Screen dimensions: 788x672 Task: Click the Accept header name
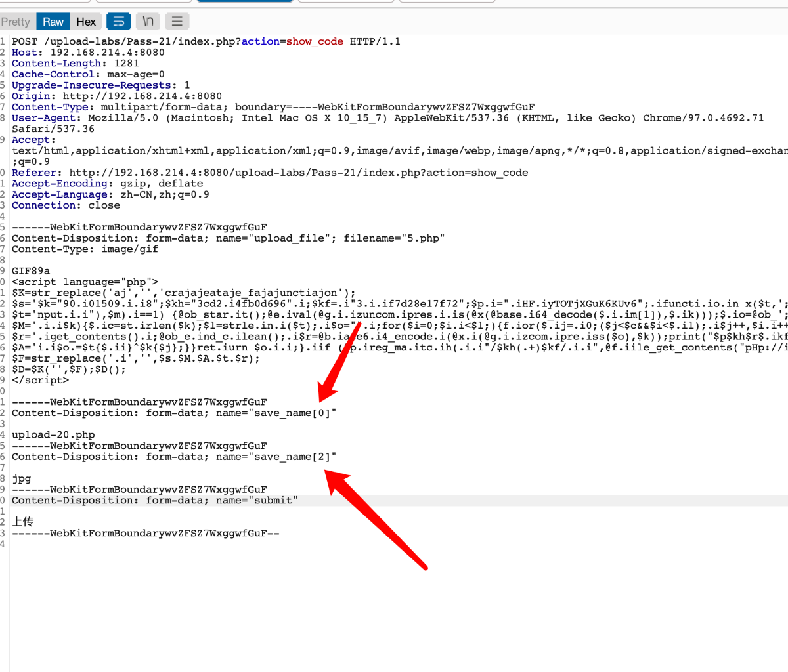[x=30, y=140]
